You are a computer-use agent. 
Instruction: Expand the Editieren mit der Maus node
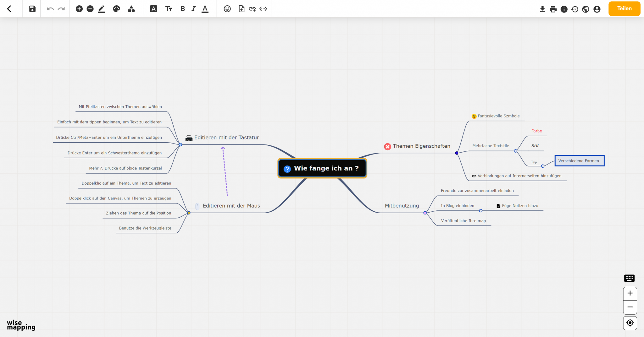coord(189,213)
